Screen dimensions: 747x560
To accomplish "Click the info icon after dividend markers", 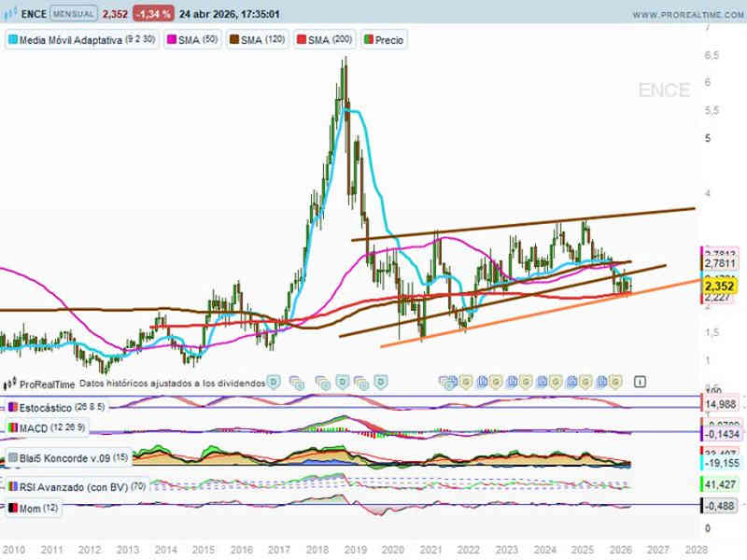I will pos(640,382).
